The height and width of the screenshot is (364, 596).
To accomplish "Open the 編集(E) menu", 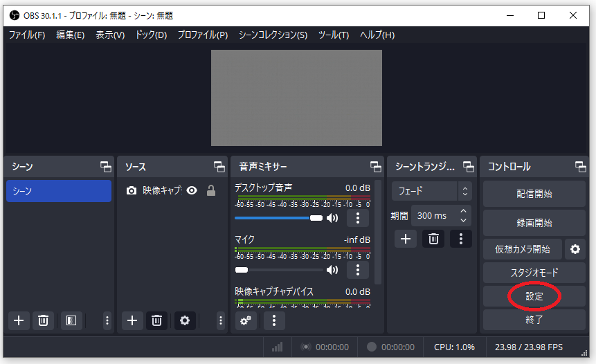I will tap(71, 35).
